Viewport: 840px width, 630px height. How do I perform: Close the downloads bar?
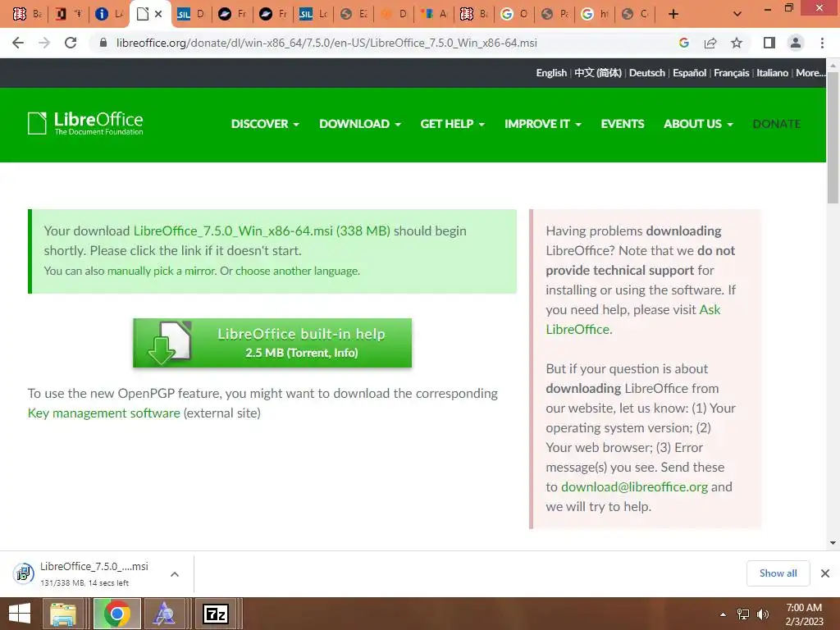click(825, 573)
